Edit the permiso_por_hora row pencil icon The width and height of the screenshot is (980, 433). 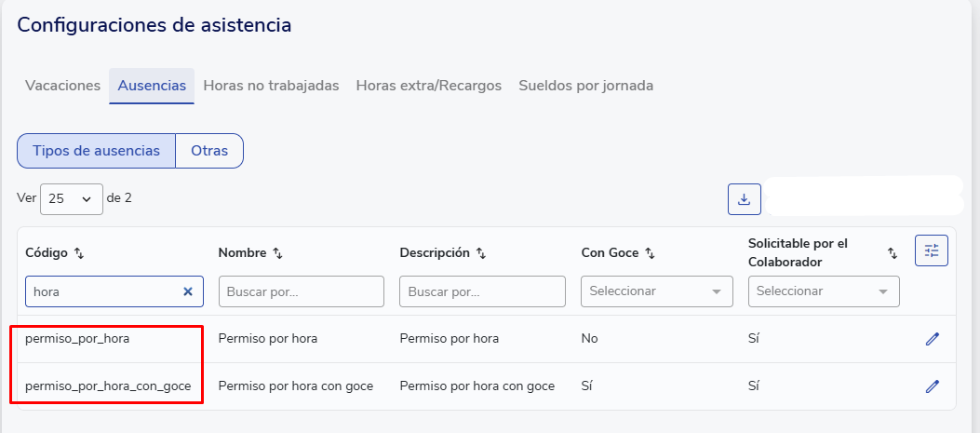pyautogui.click(x=932, y=339)
